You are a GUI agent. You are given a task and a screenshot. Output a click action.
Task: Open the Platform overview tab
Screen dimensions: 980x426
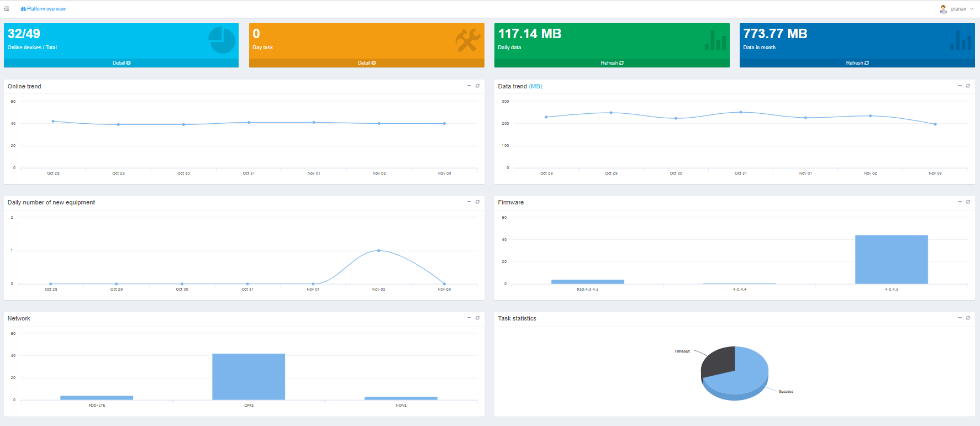[43, 9]
